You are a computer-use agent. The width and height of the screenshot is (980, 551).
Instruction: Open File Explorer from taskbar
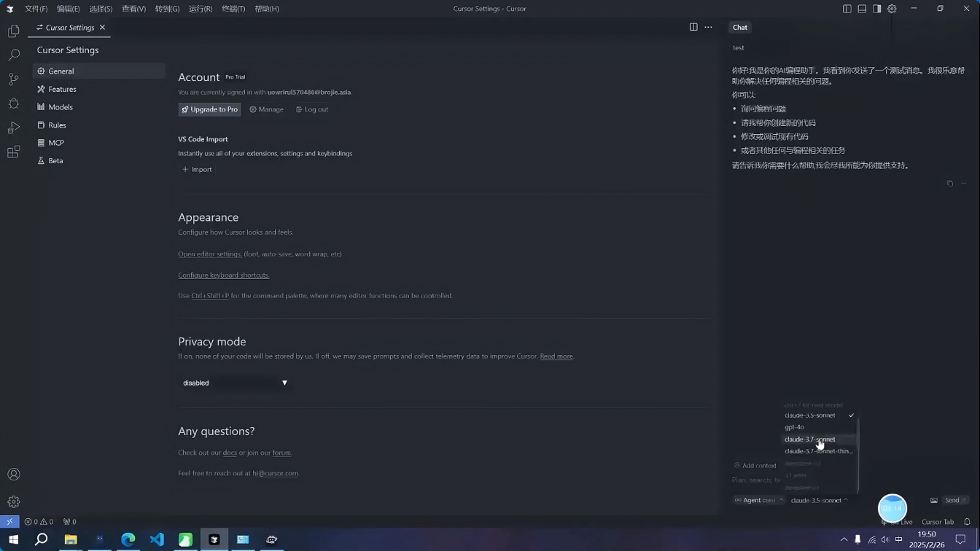pos(71,539)
